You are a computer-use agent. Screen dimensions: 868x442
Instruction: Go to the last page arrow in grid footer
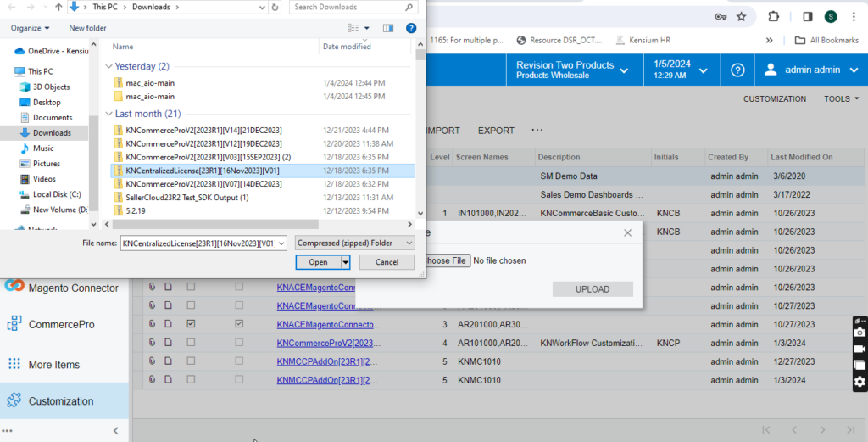click(x=851, y=430)
